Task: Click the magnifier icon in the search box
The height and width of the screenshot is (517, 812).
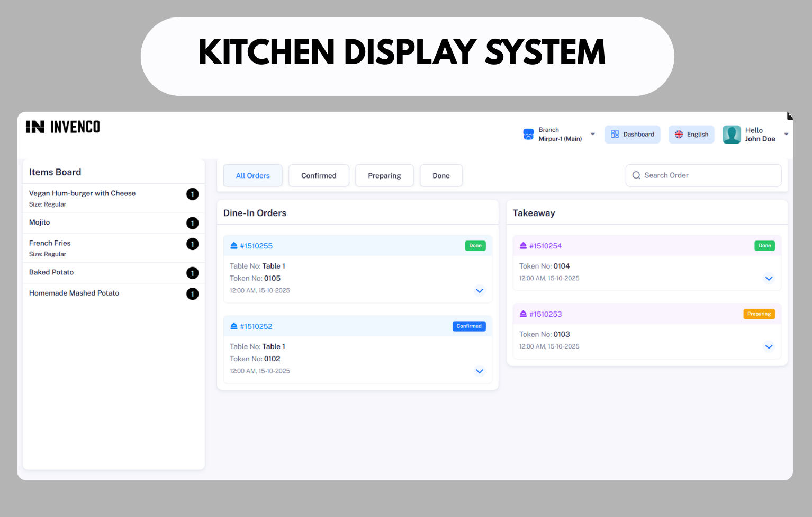Action: 636,175
